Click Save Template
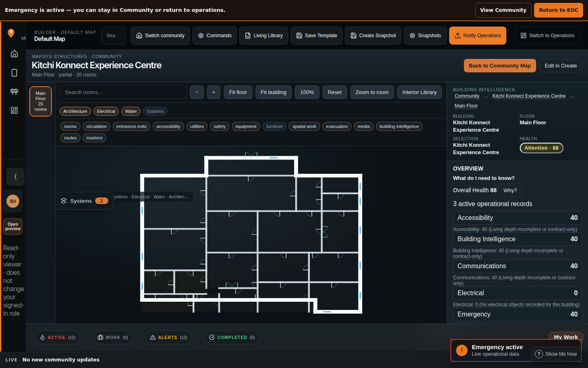588x368 pixels. (316, 36)
